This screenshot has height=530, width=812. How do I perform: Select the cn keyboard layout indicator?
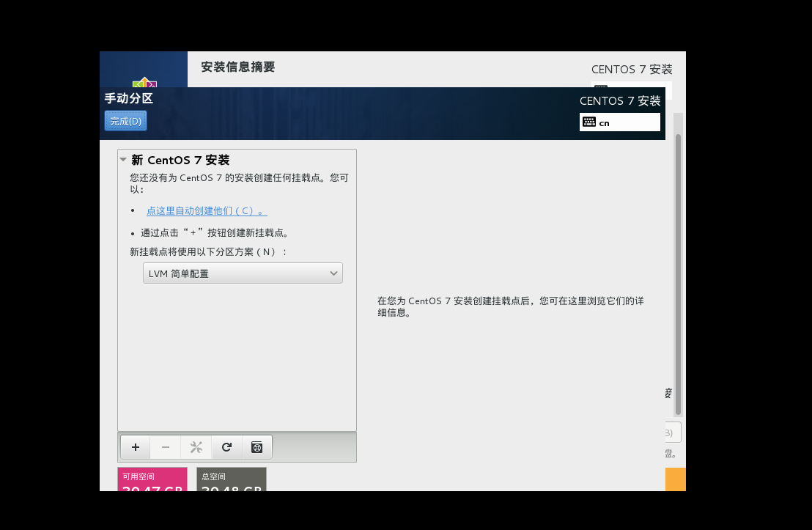pyautogui.click(x=620, y=122)
